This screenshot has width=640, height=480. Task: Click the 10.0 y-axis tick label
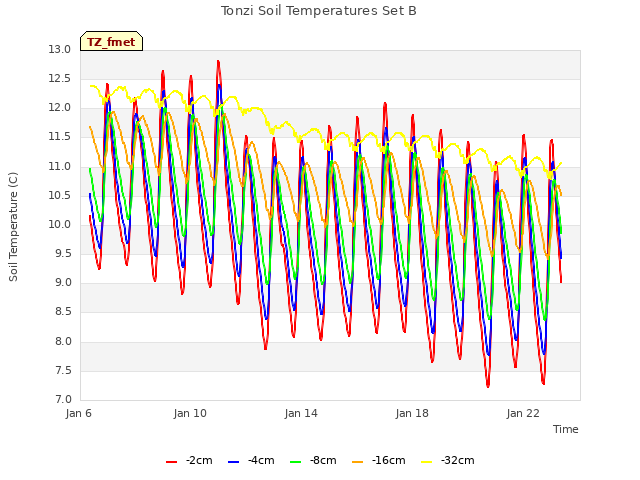coord(60,224)
